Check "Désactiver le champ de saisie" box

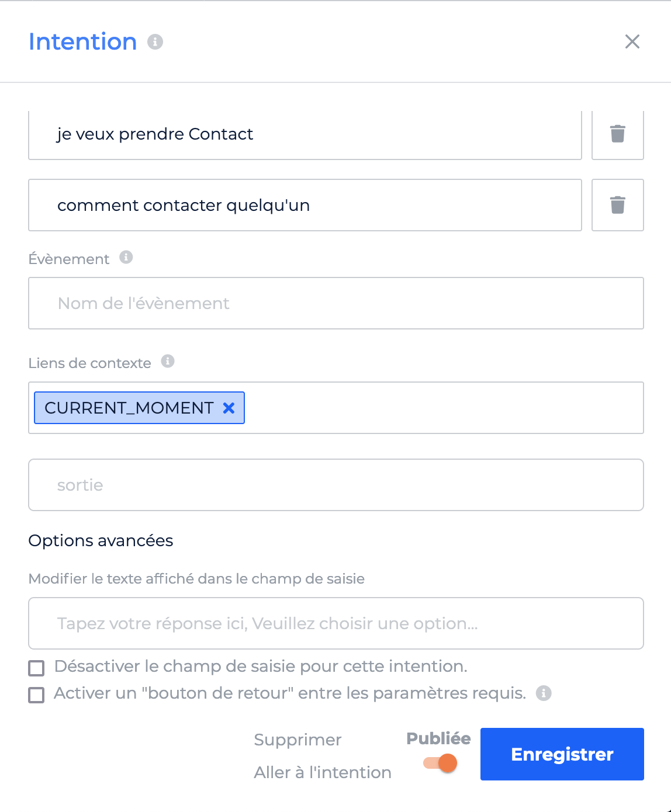click(x=36, y=668)
